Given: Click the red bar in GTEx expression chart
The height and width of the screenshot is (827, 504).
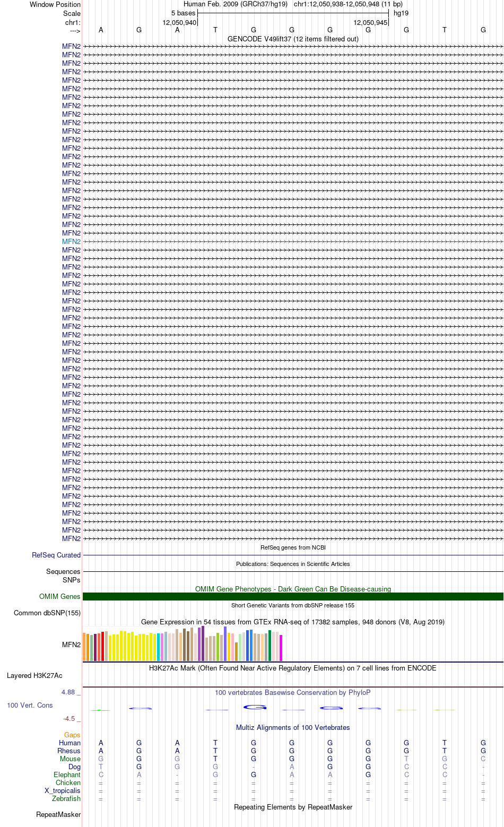Looking at the screenshot, I should [x=102, y=647].
